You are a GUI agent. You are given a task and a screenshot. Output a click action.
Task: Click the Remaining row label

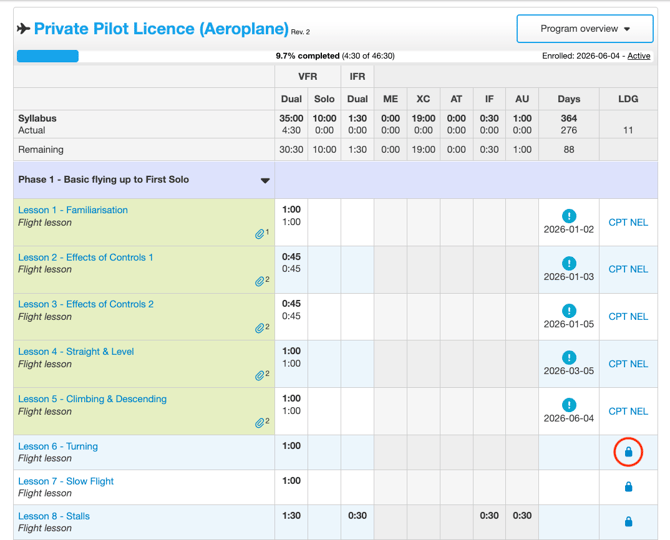[41, 150]
